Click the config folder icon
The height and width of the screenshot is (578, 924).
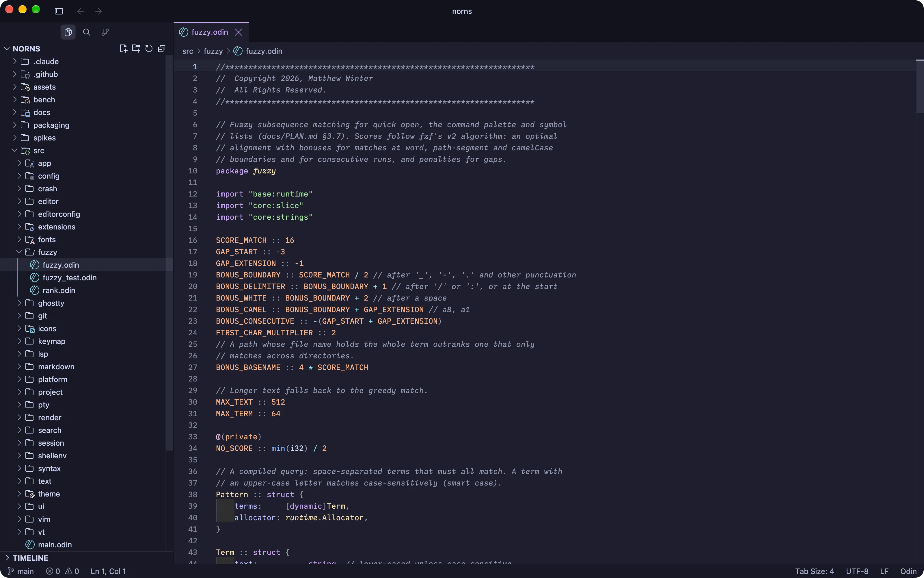coord(30,176)
